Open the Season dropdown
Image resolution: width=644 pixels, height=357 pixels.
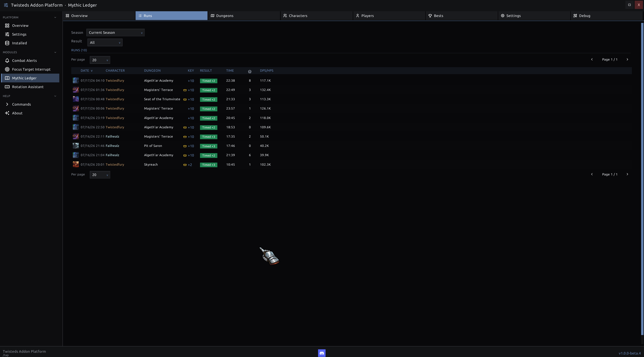click(x=116, y=33)
